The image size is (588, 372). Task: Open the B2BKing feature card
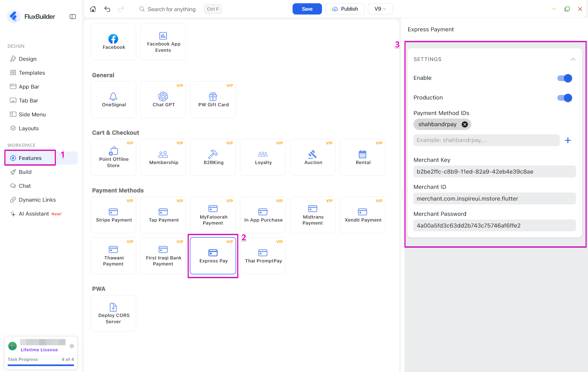pos(213,157)
